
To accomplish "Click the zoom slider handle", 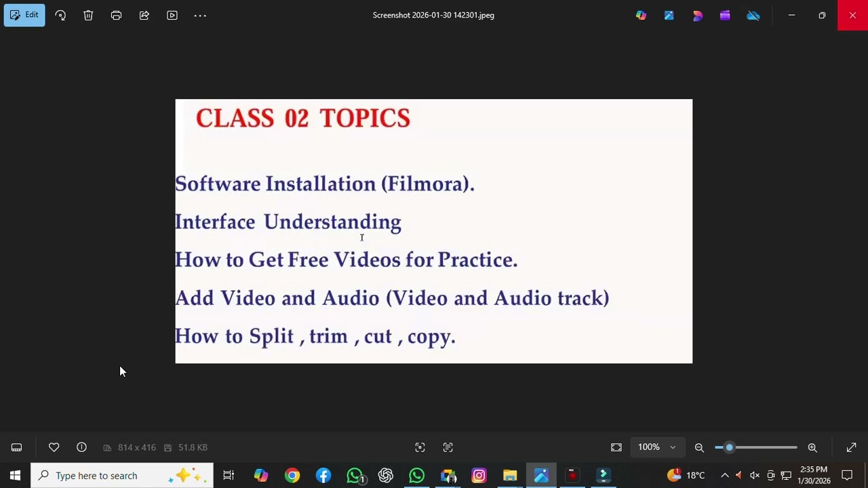I will click(x=730, y=447).
